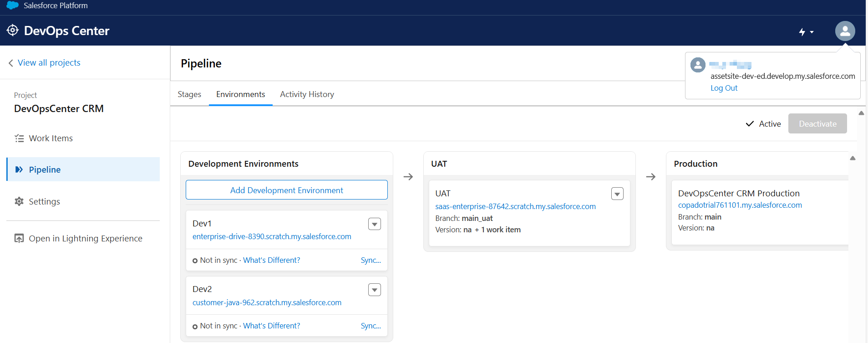Screen dimensions: 868x343
Task: Open customer-java-962 scratch org link
Action: tap(267, 302)
